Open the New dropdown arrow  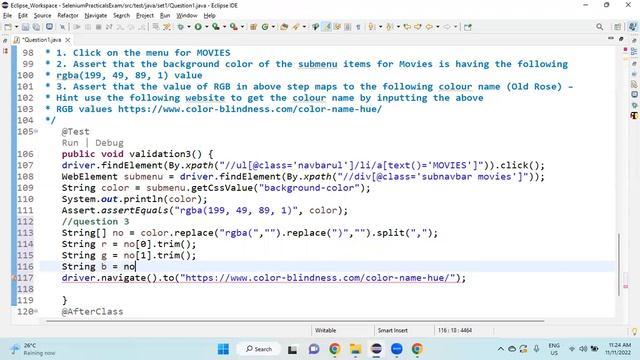click(16, 27)
